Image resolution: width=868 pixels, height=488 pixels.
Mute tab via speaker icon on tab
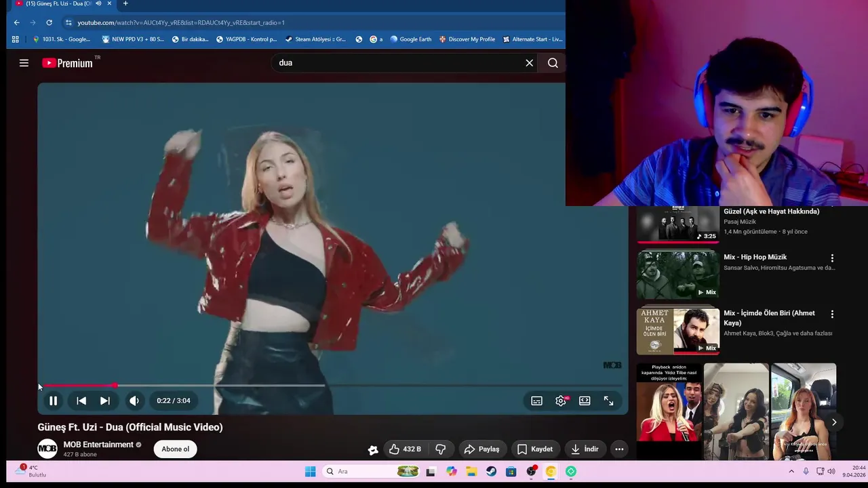point(98,3)
